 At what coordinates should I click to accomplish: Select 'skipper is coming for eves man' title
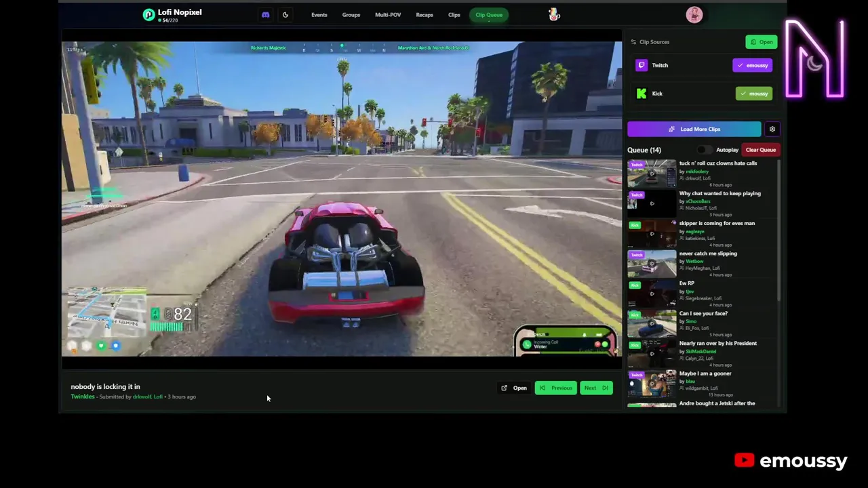pos(717,223)
